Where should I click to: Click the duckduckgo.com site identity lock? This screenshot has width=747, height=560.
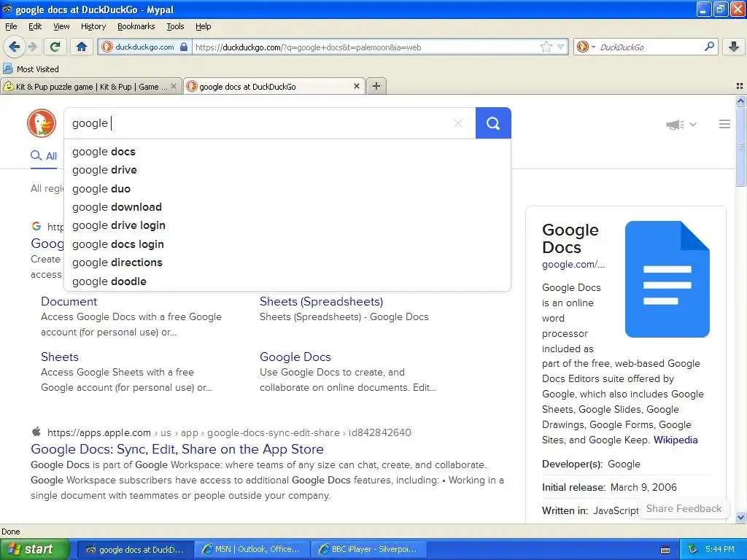pyautogui.click(x=145, y=47)
